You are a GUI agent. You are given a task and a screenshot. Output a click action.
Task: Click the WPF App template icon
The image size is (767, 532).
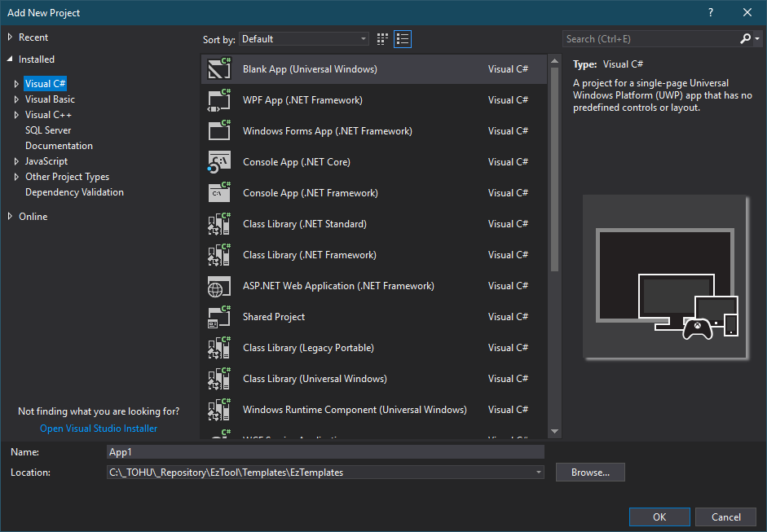point(219,100)
